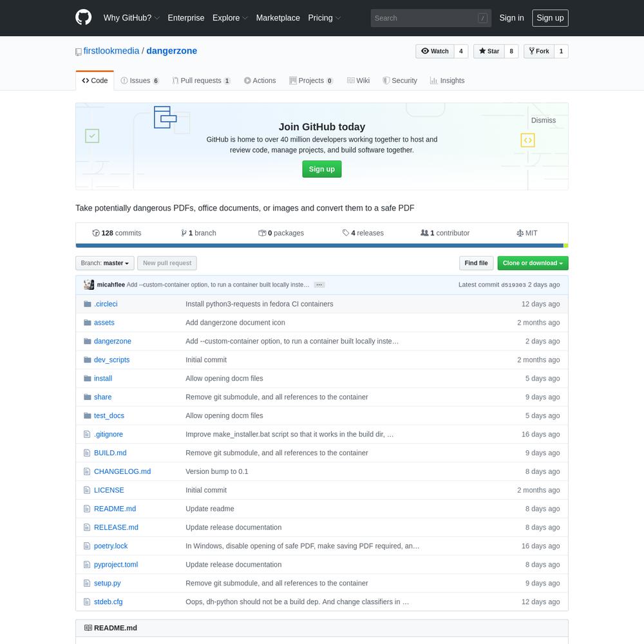This screenshot has height=644, width=644.
Task: View the MIT license link
Action: click(527, 233)
